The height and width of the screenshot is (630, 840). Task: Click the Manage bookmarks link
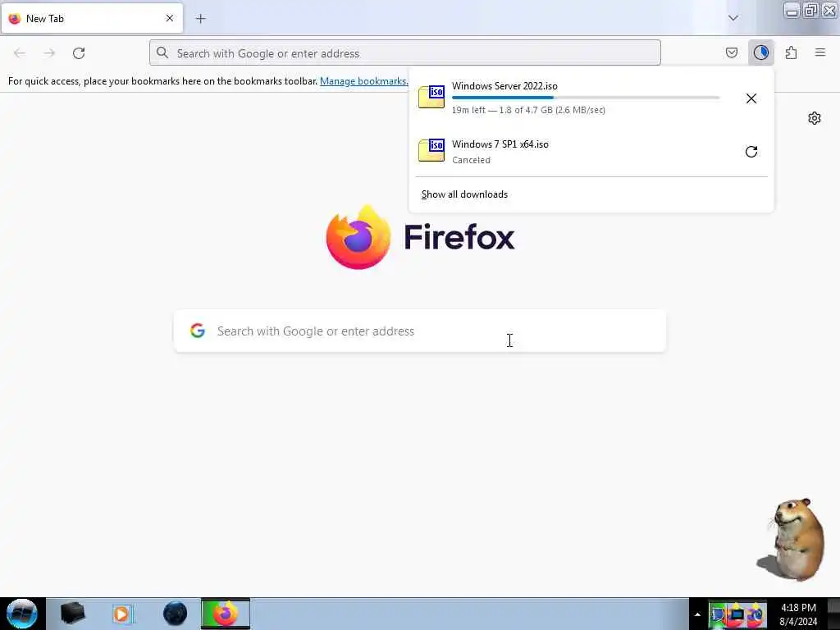tap(363, 81)
